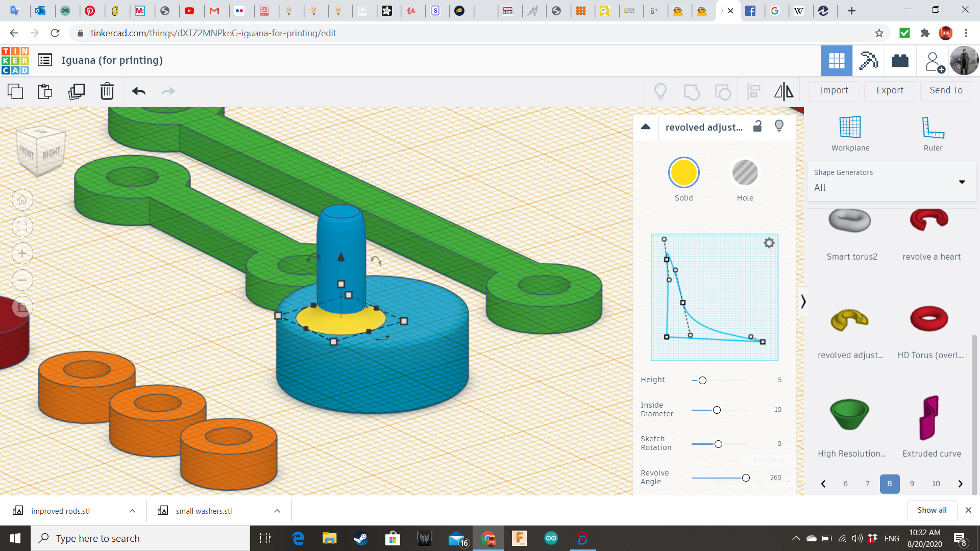Go to shapes page 9

tap(912, 484)
